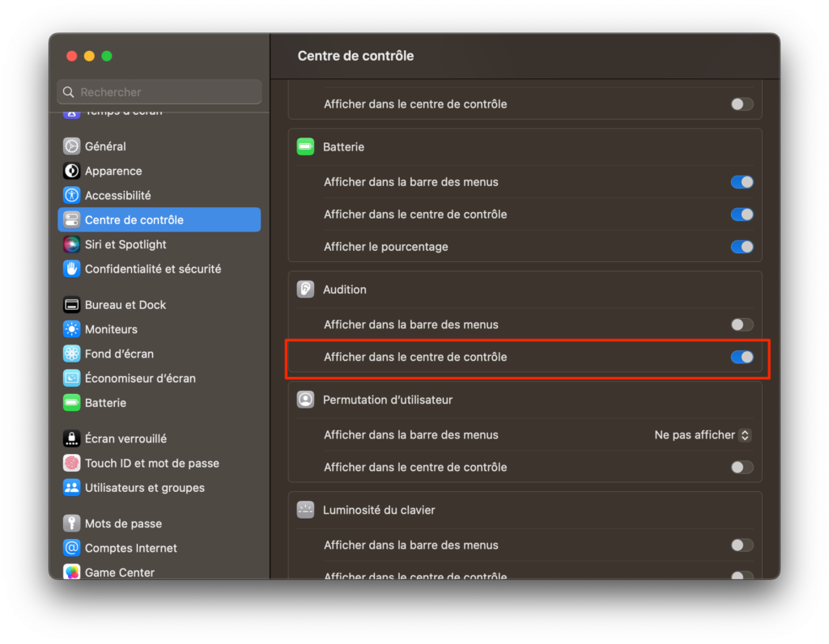Click the Permutation d'utilisateur heading
Image resolution: width=829 pixels, height=644 pixels.
click(x=388, y=400)
